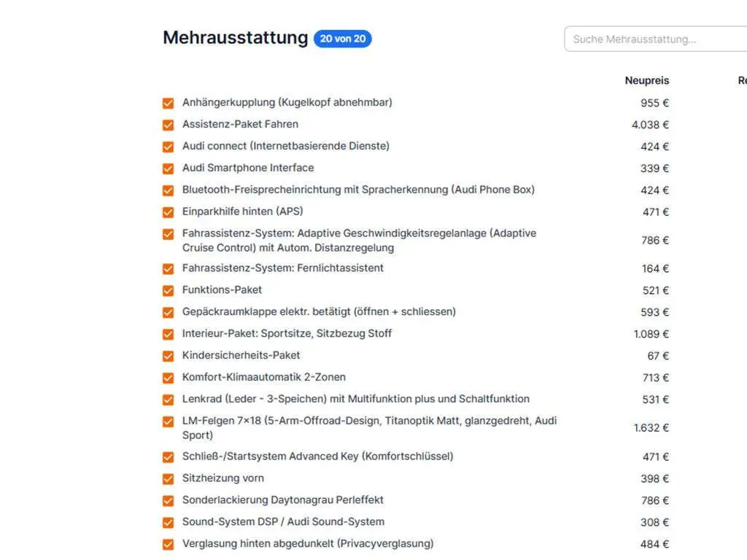Viewport: 747px width, 560px height.
Task: Deselect Audi Smartphone Interface checkbox
Action: coord(169,169)
